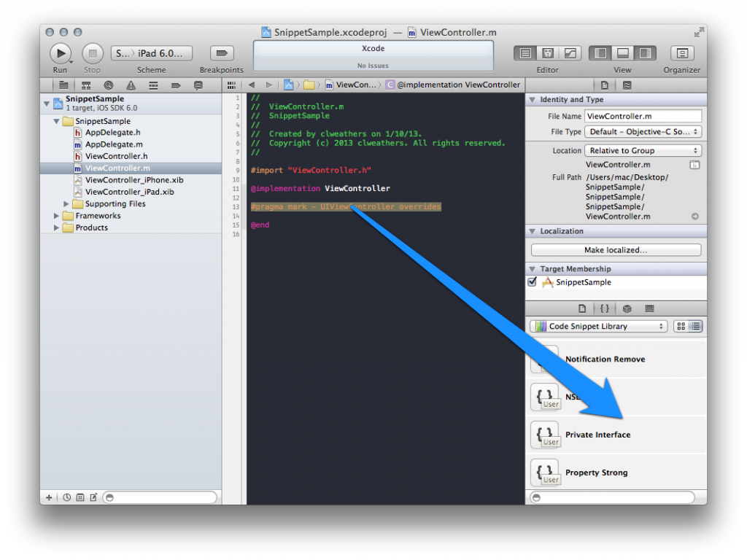Expand the Supporting Files folder
Image resolution: width=747 pixels, height=560 pixels.
click(66, 204)
